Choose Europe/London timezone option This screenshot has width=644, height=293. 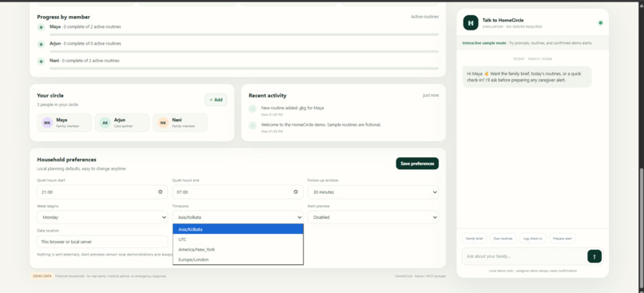pos(238,259)
